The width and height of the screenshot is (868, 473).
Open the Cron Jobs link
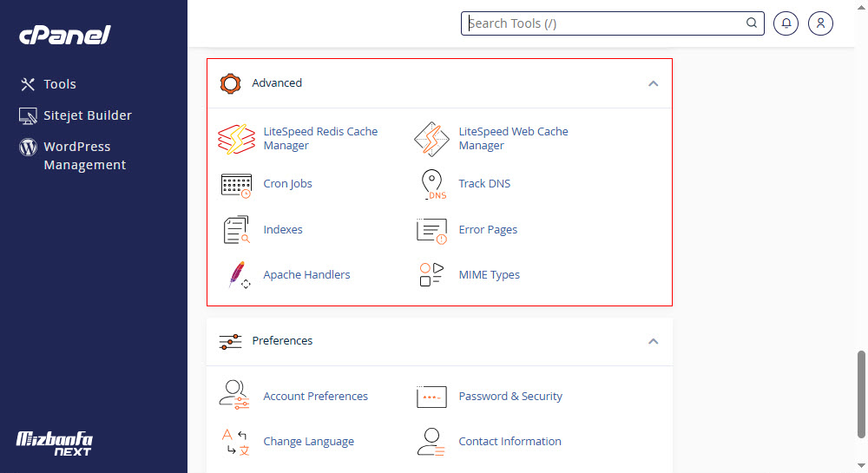[x=287, y=184]
